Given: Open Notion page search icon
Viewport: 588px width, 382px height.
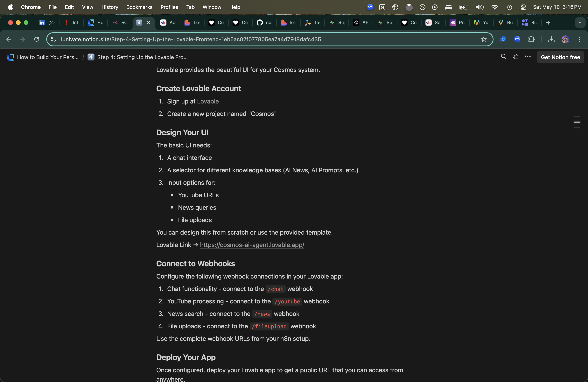Looking at the screenshot, I should tap(503, 57).
